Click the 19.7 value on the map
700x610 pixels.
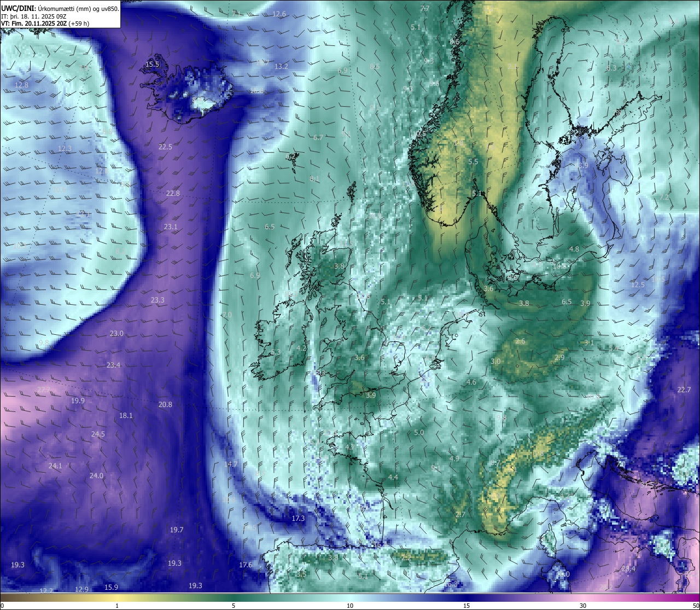(176, 530)
